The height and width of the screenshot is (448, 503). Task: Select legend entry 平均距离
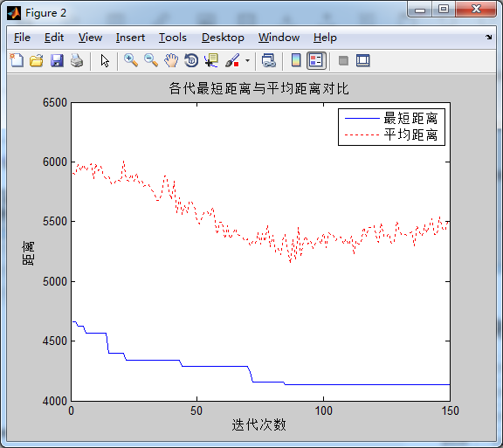[411, 134]
